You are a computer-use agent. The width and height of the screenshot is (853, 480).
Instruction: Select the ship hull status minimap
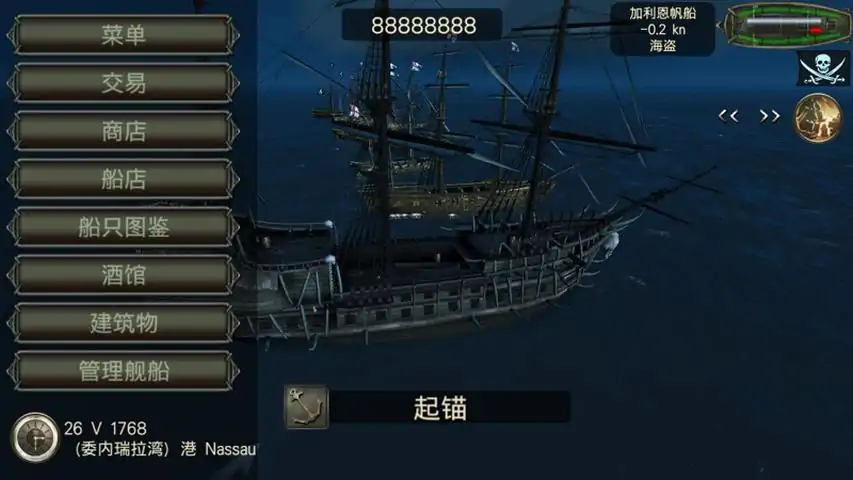point(786,25)
